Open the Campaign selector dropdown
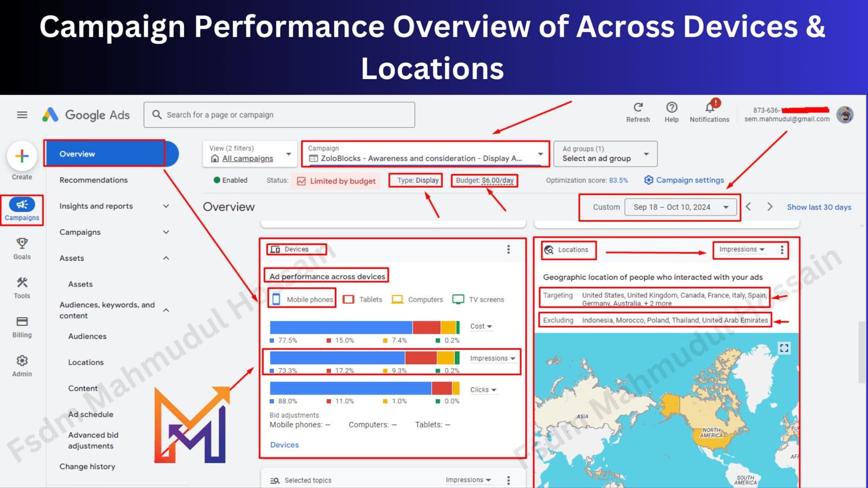 [x=425, y=153]
